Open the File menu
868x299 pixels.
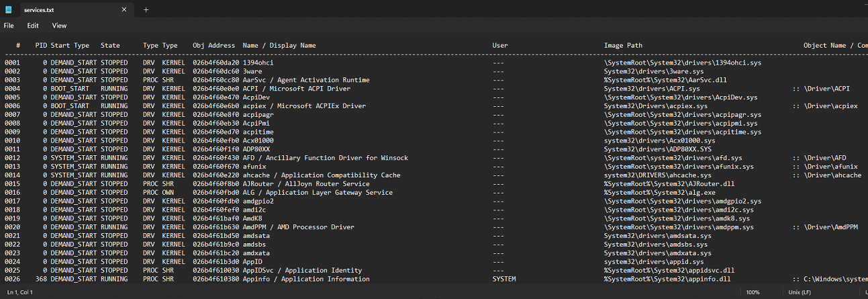9,26
